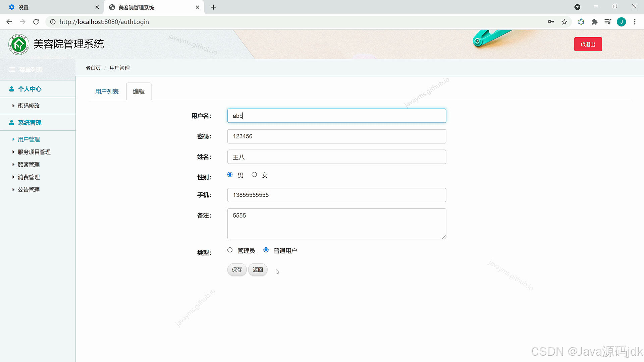Image resolution: width=644 pixels, height=362 pixels.
Task: Open the saved password key icon
Action: pyautogui.click(x=551, y=22)
